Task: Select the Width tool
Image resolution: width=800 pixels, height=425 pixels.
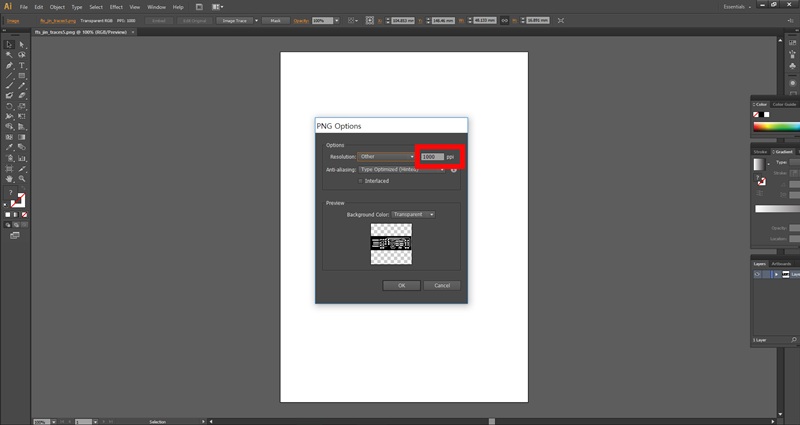Action: (9, 116)
